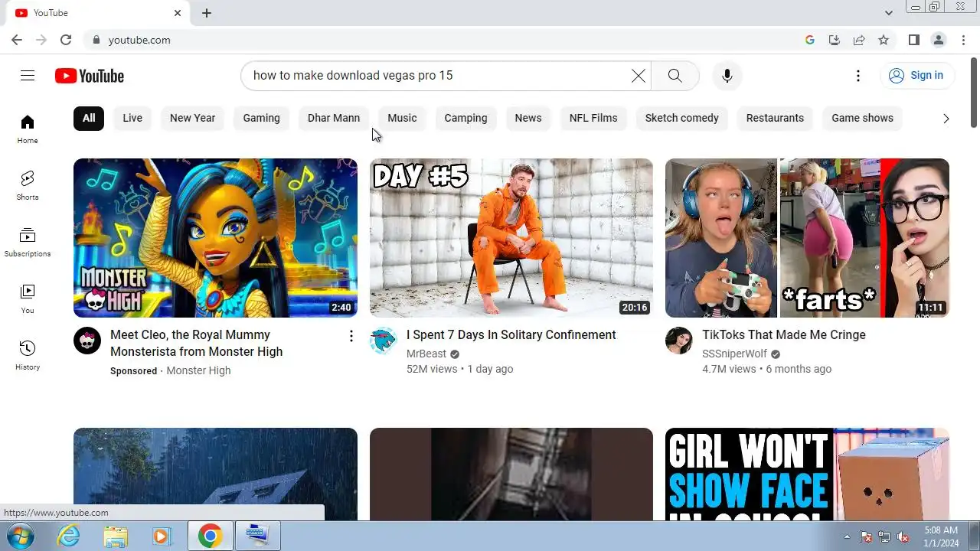Open Meet Cleo Monster High video title
The image size is (980, 551).
pyautogui.click(x=197, y=343)
